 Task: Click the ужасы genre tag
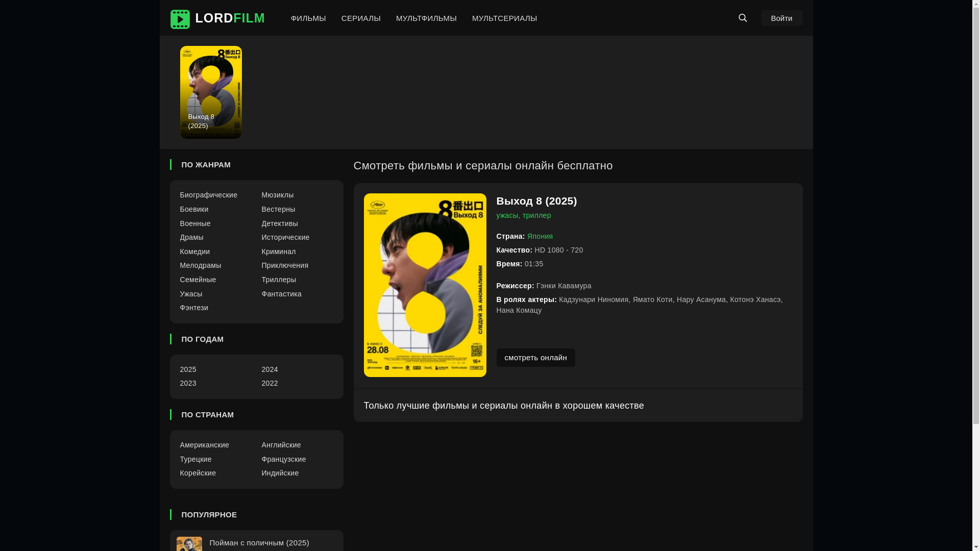507,215
